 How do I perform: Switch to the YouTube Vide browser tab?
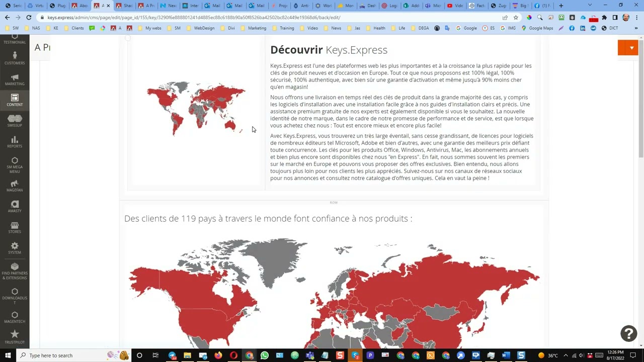[x=455, y=6]
